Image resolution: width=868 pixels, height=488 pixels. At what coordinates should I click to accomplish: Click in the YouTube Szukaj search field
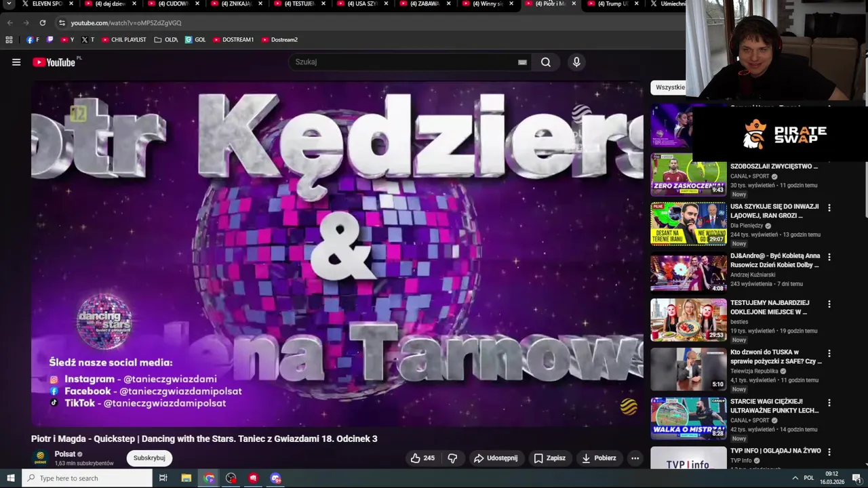tap(404, 62)
